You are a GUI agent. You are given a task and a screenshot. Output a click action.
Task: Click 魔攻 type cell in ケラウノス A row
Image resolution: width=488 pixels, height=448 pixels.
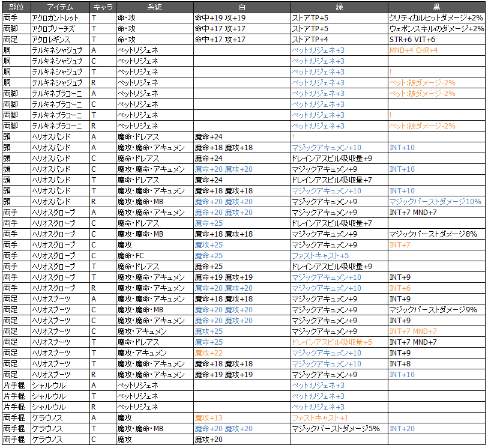point(155,418)
